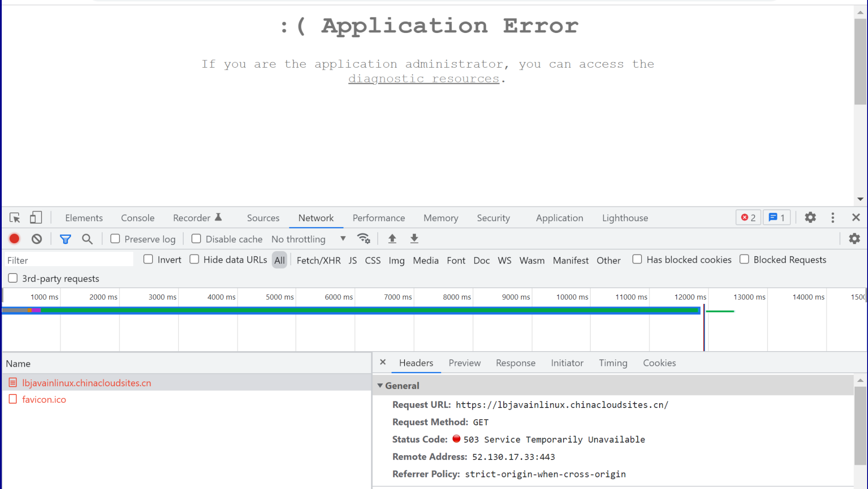Select the Response tab
Image resolution: width=868 pixels, height=489 pixels.
click(x=516, y=362)
